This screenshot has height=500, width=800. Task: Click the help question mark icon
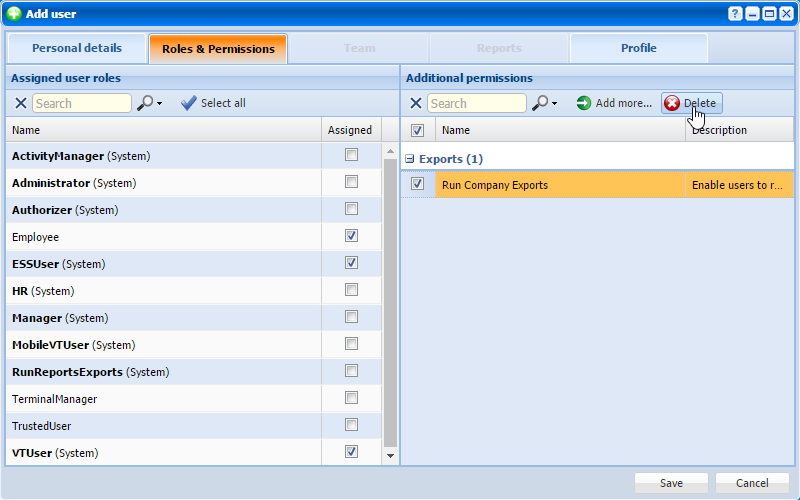(736, 14)
